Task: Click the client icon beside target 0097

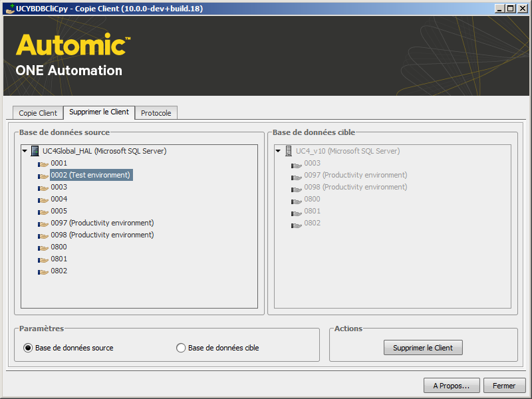Action: point(296,176)
